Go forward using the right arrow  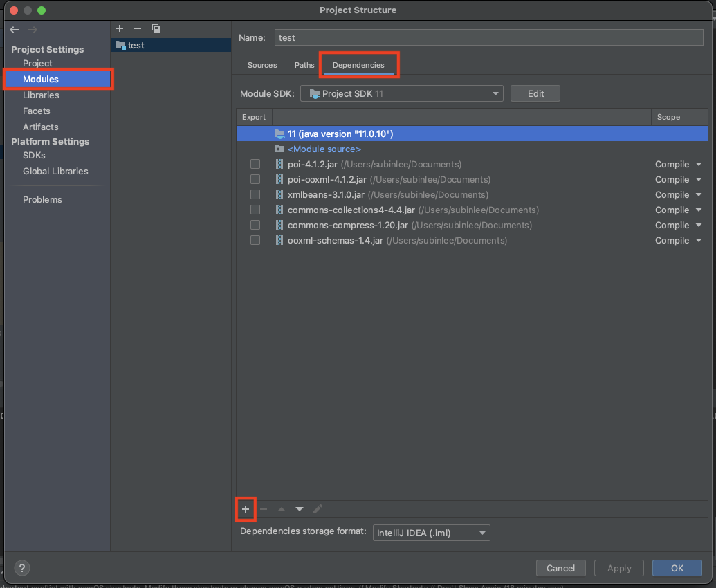(x=33, y=30)
